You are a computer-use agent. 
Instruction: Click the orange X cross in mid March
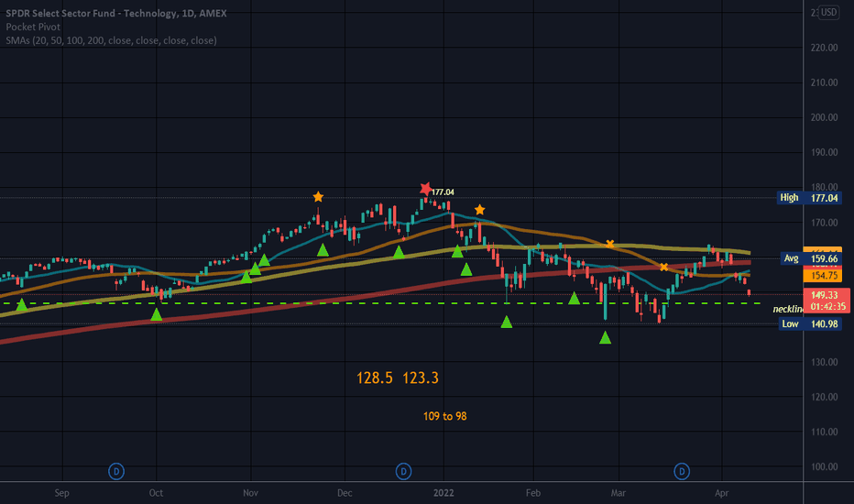(x=664, y=267)
